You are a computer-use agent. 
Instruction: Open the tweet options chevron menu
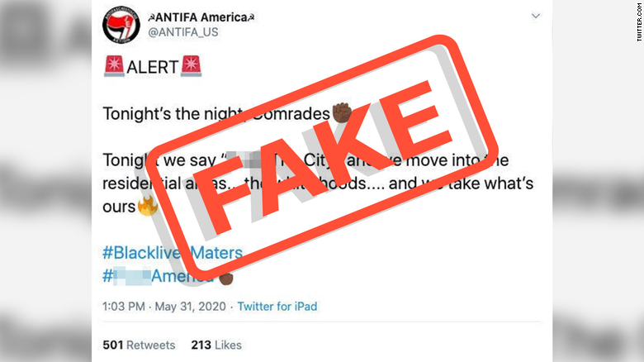[x=536, y=16]
